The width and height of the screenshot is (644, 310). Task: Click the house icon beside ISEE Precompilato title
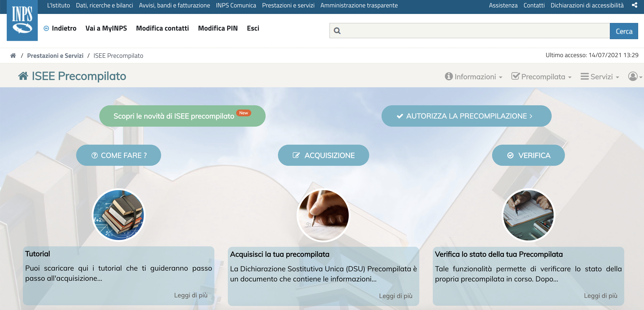pos(23,76)
